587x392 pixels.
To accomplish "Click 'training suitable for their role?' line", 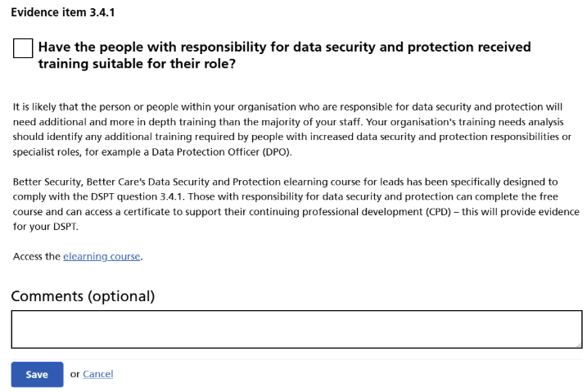I will point(138,63).
